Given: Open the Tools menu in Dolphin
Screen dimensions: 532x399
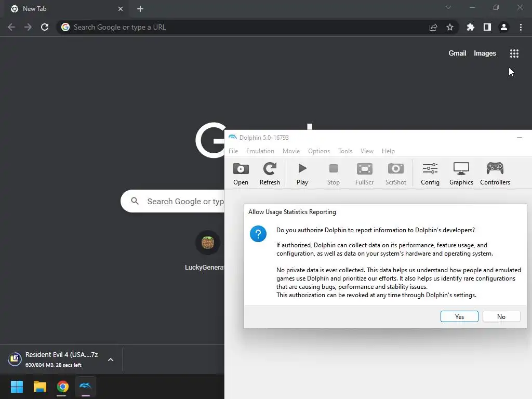Looking at the screenshot, I should (345, 151).
